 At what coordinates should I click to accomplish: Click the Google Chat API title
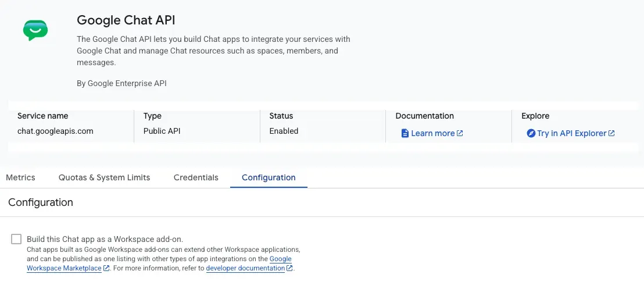tap(126, 20)
